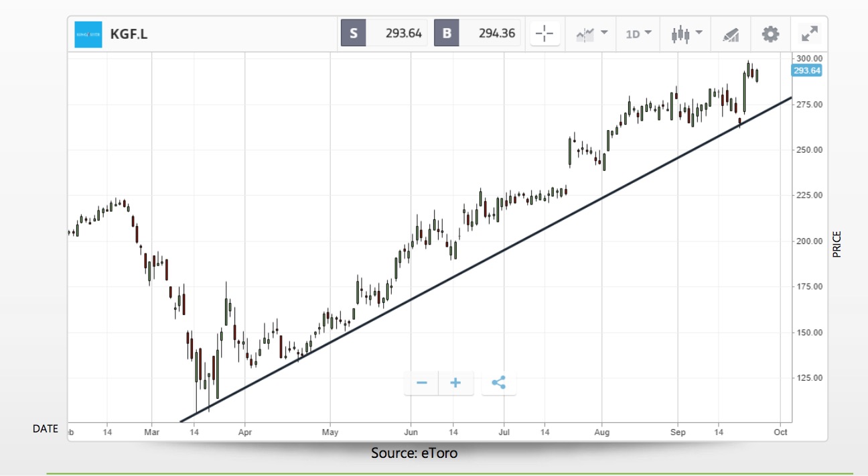Expand the chart to fullscreen
The height and width of the screenshot is (476, 868).
click(x=810, y=34)
